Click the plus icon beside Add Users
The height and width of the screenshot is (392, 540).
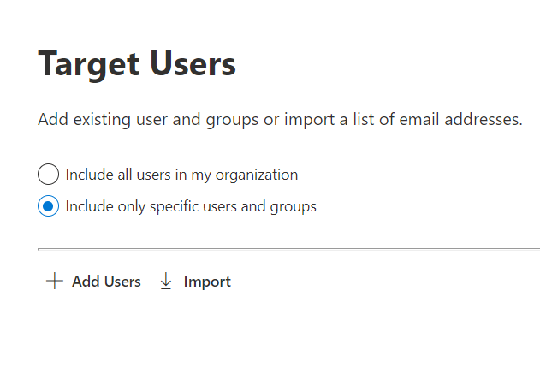54,282
